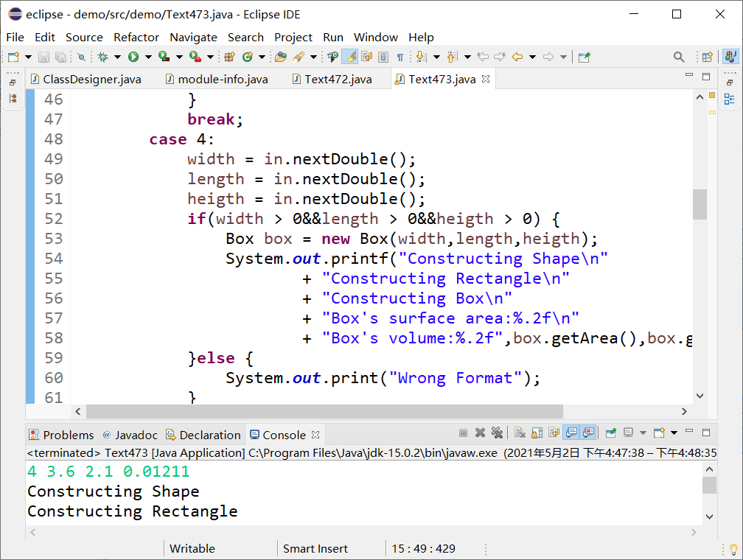The height and width of the screenshot is (560, 743).
Task: Click the Save icon in the toolbar
Action: 43,57
